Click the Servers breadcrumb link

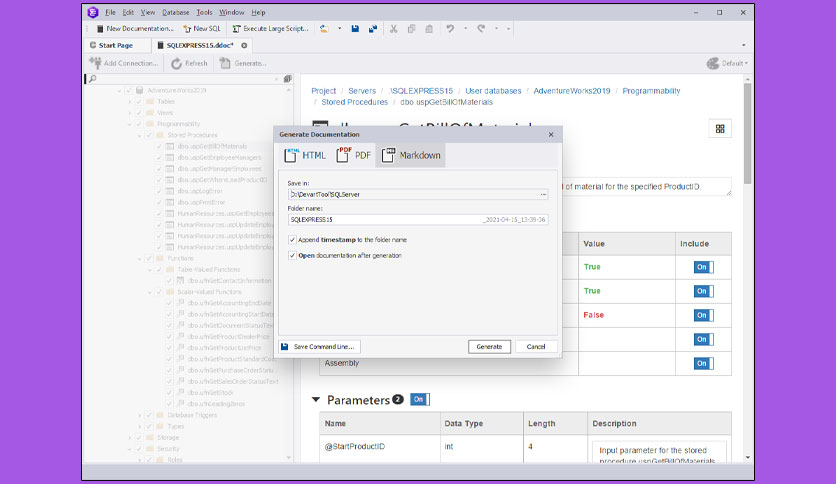(x=362, y=91)
